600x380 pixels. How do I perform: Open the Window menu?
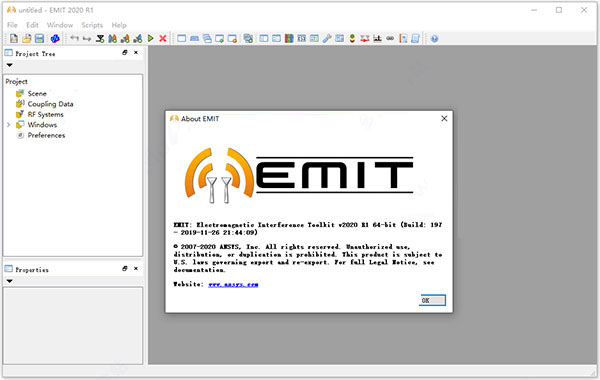(x=60, y=25)
